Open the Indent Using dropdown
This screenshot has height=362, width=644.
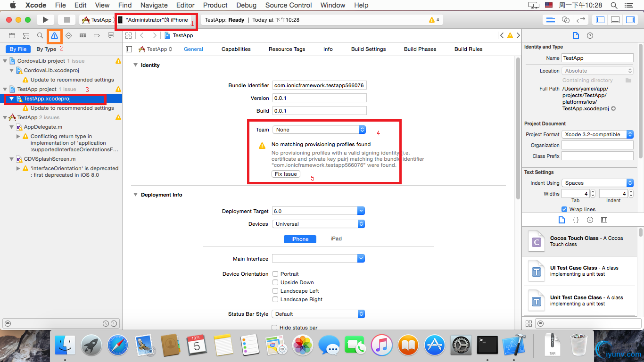pos(597,183)
